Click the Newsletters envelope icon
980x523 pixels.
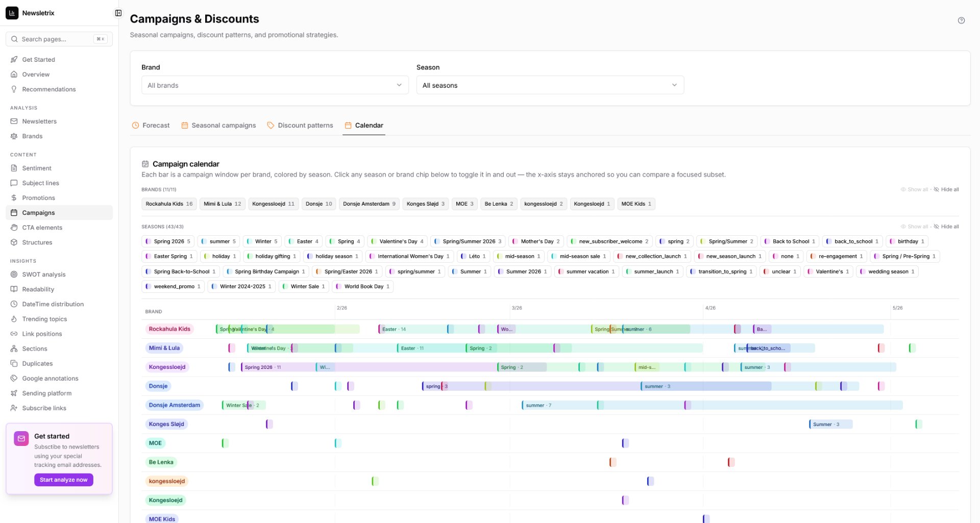[14, 121]
